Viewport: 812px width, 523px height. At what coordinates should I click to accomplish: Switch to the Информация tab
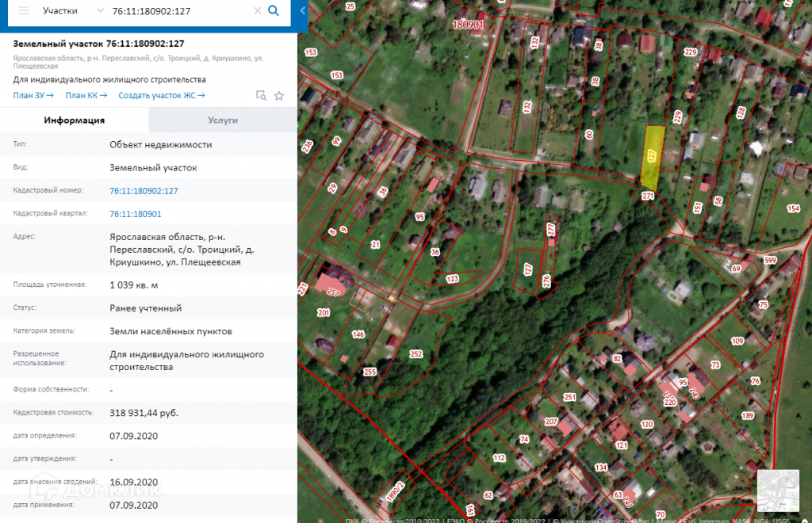74,120
